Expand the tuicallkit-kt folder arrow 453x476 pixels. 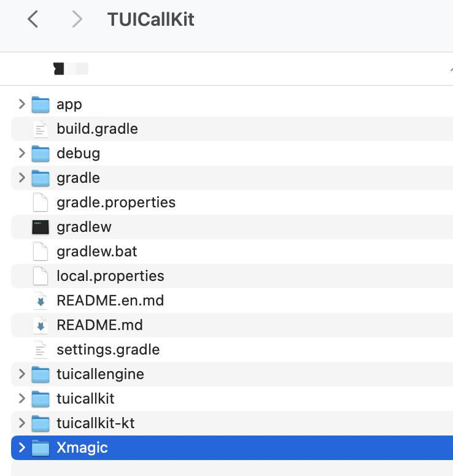tap(21, 423)
